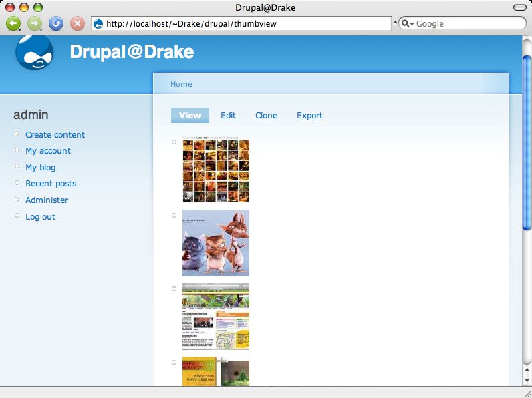Open the back button history dropdown arrow
This screenshot has width=532, height=398.
click(19, 30)
